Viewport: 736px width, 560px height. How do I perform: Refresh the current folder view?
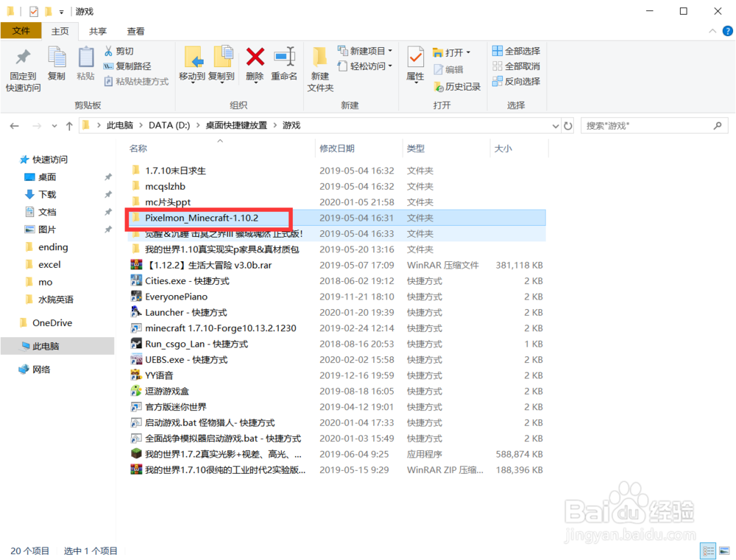coord(568,126)
